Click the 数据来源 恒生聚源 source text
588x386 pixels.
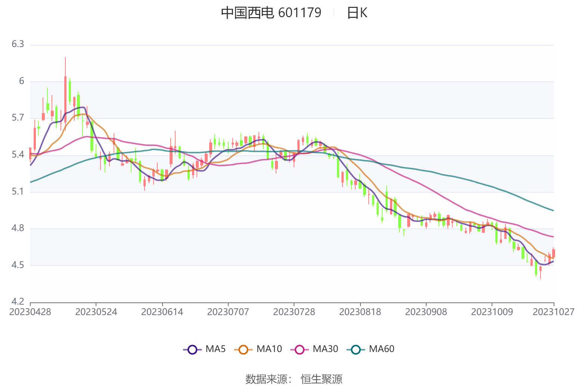(x=294, y=379)
